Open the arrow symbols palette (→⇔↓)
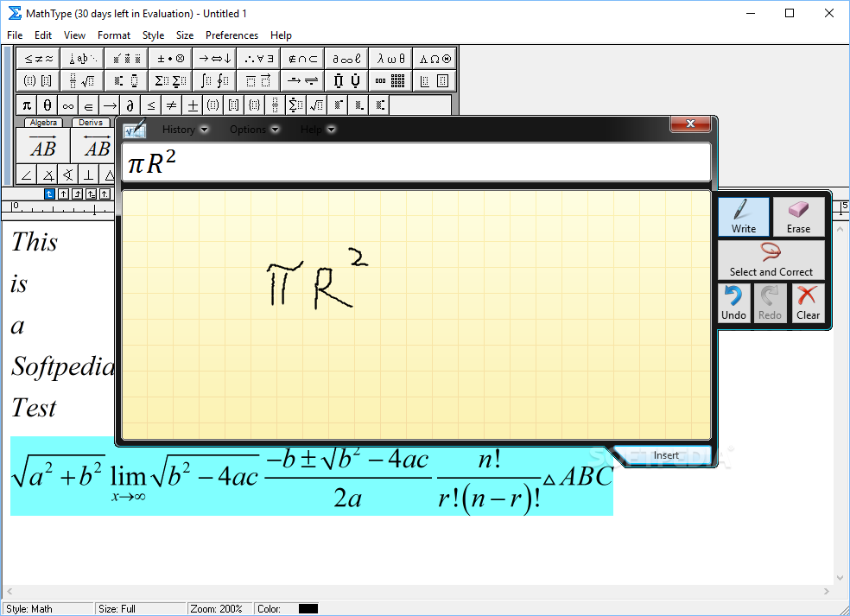The image size is (850, 616). tap(215, 59)
